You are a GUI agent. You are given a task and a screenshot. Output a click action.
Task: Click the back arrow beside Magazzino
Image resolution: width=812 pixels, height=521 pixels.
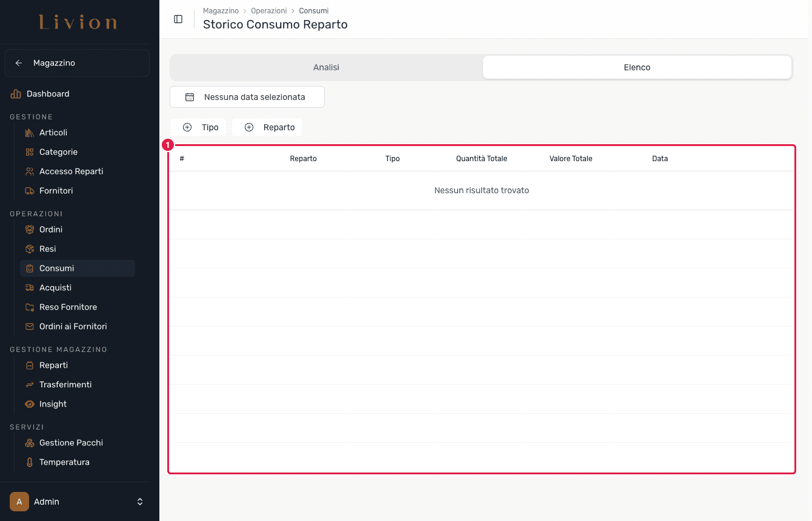[19, 63]
